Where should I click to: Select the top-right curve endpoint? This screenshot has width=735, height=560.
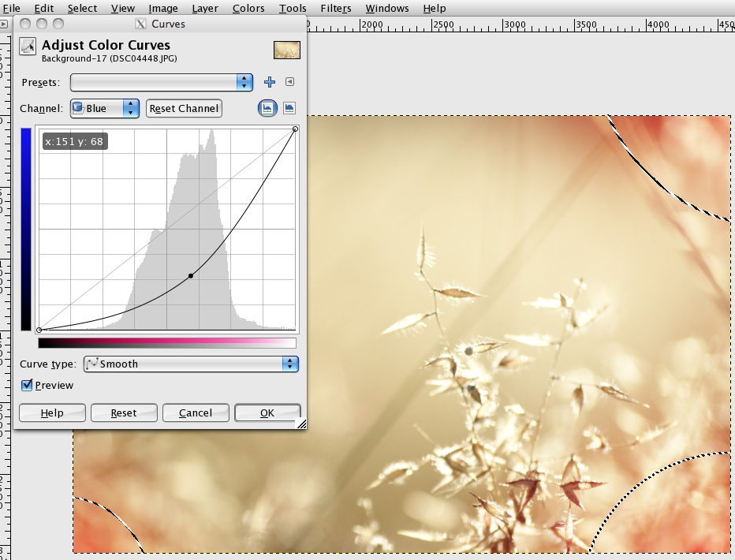click(295, 129)
